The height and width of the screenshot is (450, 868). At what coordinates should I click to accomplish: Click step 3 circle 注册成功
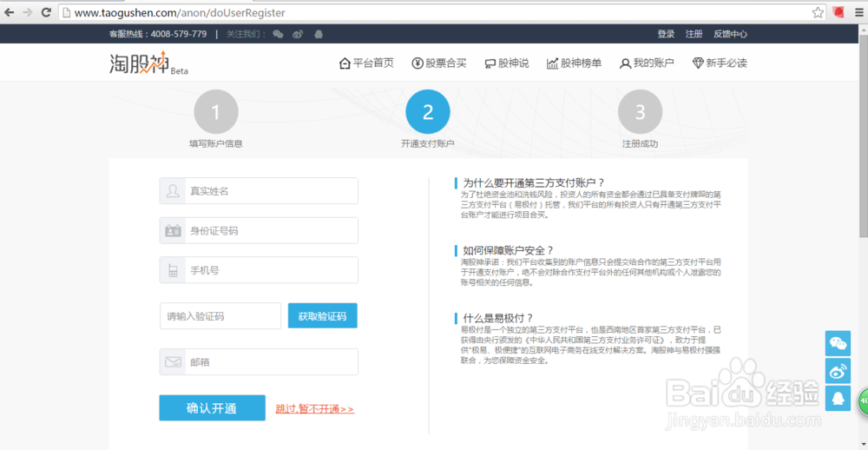tap(640, 112)
